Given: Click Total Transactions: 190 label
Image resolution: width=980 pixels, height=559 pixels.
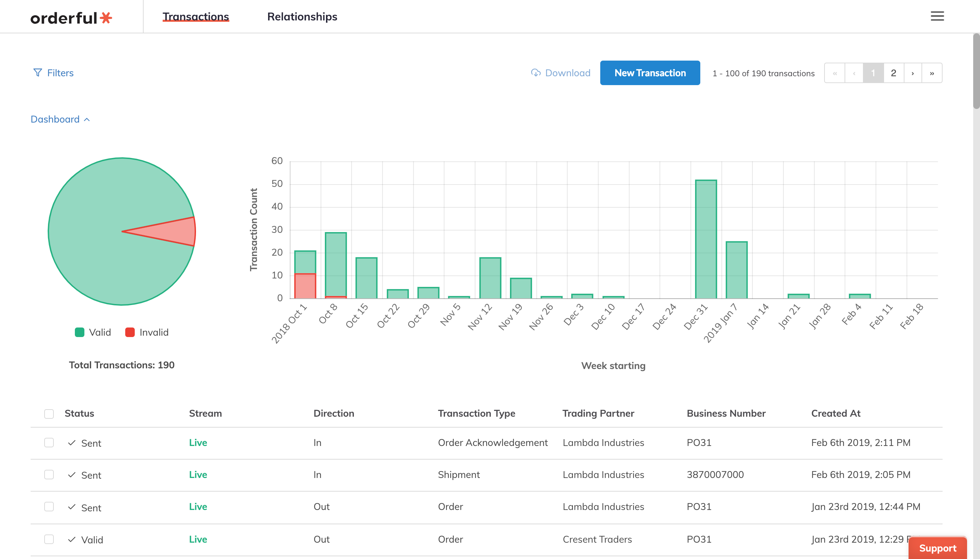Looking at the screenshot, I should tap(121, 365).
